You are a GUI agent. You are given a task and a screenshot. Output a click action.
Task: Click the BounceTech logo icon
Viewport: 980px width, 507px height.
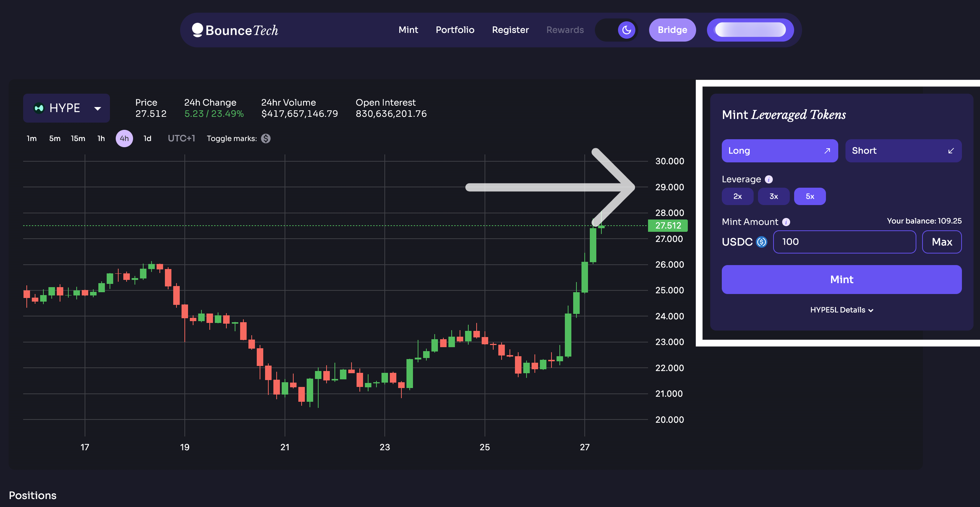click(x=197, y=30)
